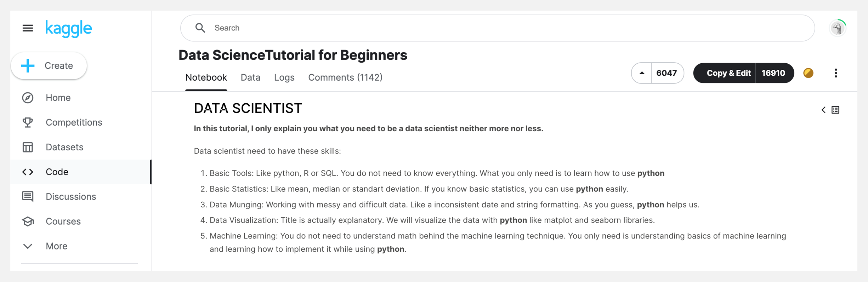Select Code in sidebar
This screenshot has height=282, width=868.
tap(57, 172)
